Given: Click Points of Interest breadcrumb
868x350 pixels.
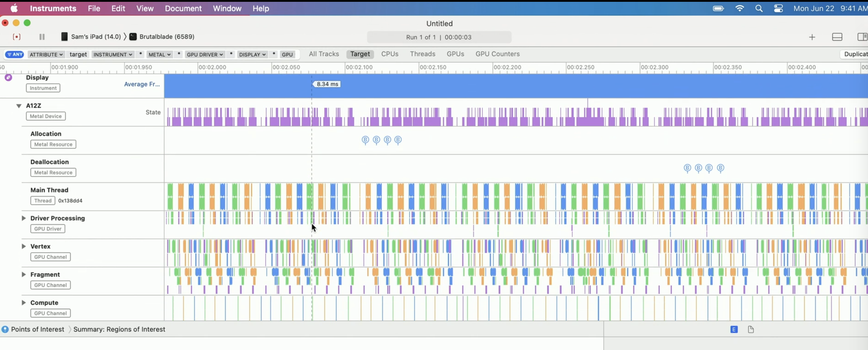Looking at the screenshot, I should click(37, 329).
